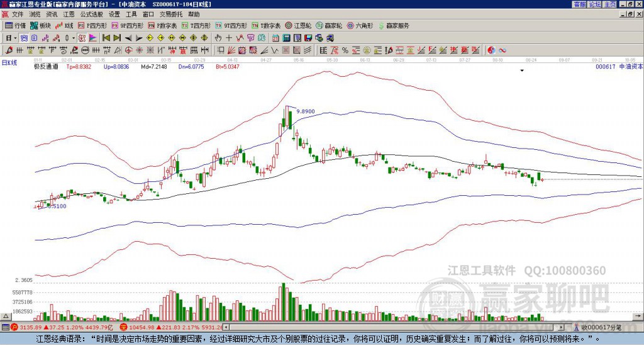Click the right arrow button beside volume
Screen dimensions: 644x345
point(639,316)
